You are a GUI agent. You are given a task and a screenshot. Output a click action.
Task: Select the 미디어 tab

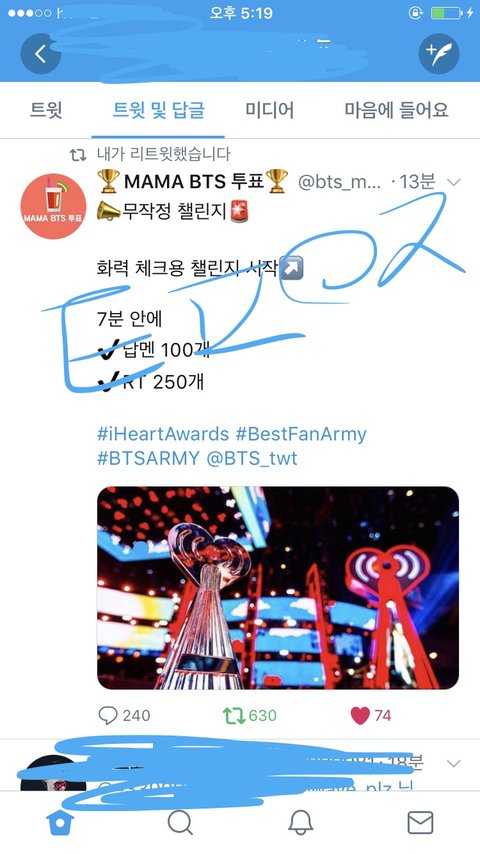269,110
